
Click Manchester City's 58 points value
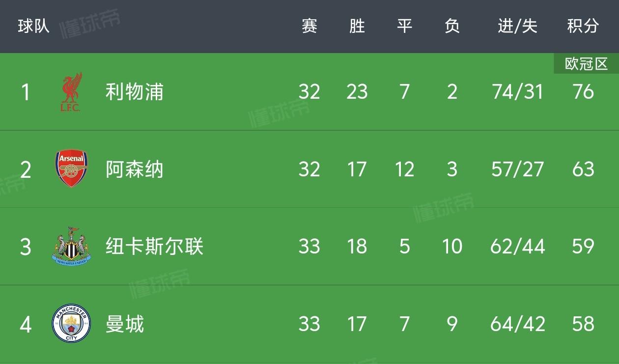(583, 324)
